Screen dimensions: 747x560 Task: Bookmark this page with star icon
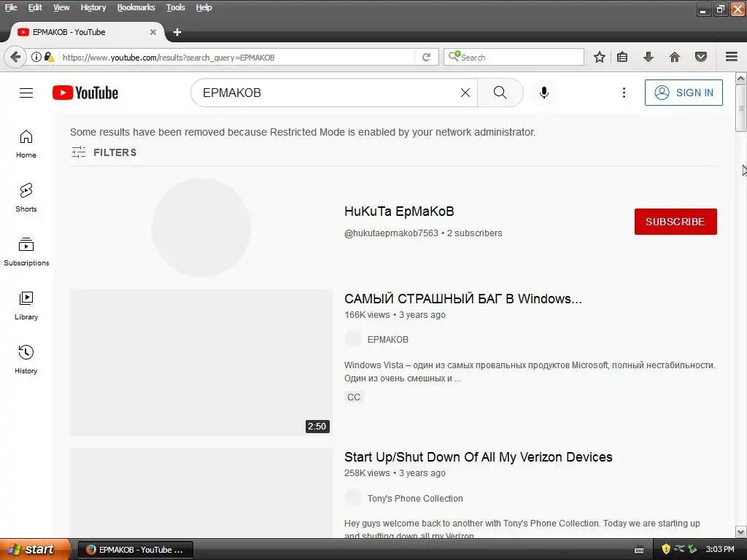[x=600, y=57]
